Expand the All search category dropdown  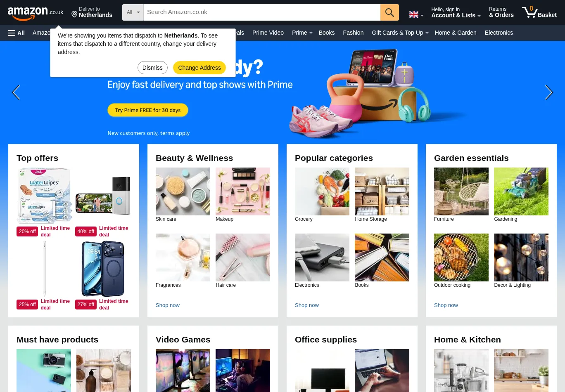(x=133, y=12)
